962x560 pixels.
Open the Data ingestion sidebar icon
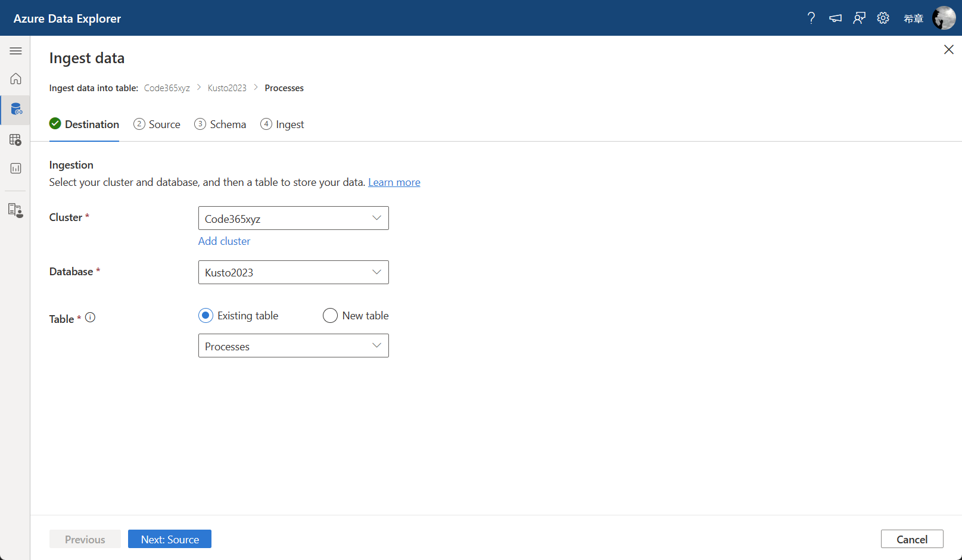(15, 110)
